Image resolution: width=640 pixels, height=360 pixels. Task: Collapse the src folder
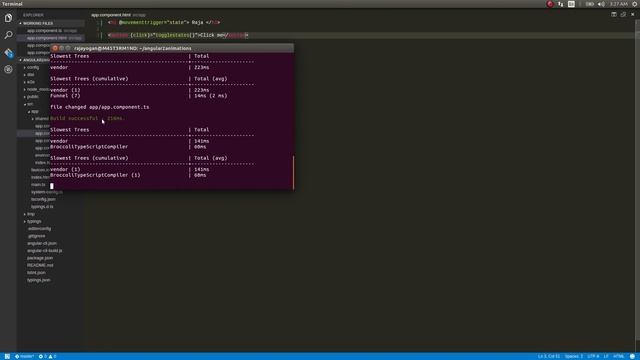[x=29, y=104]
